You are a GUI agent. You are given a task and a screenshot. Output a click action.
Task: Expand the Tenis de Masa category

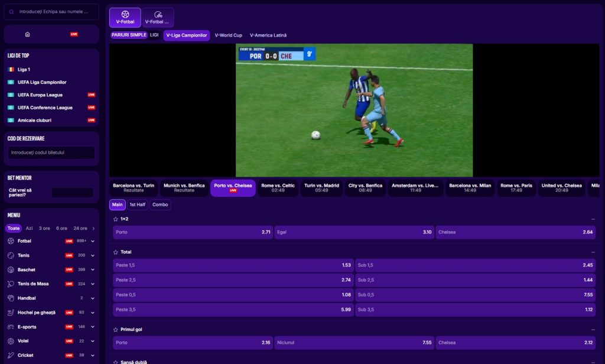pyautogui.click(x=93, y=284)
